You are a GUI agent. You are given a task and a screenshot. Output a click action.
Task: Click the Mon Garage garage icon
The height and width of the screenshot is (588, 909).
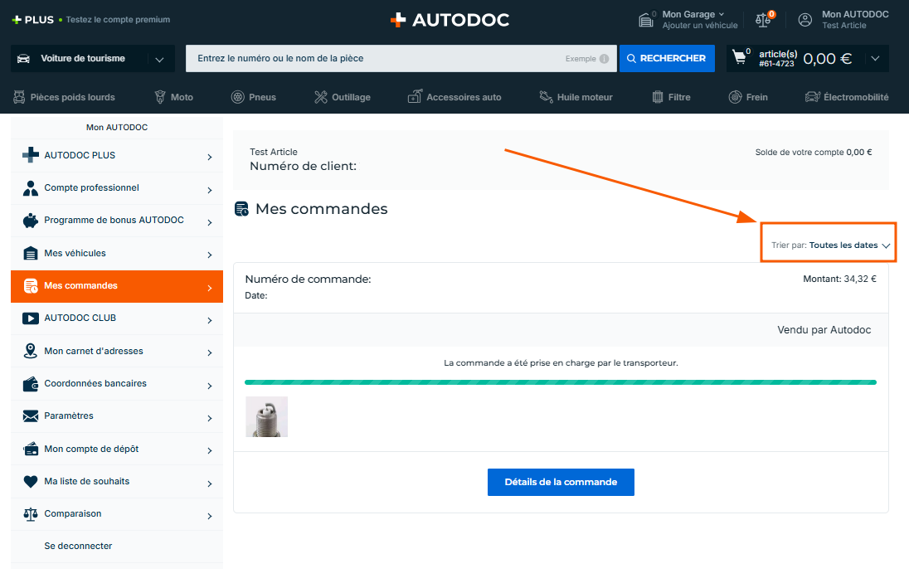pos(645,20)
